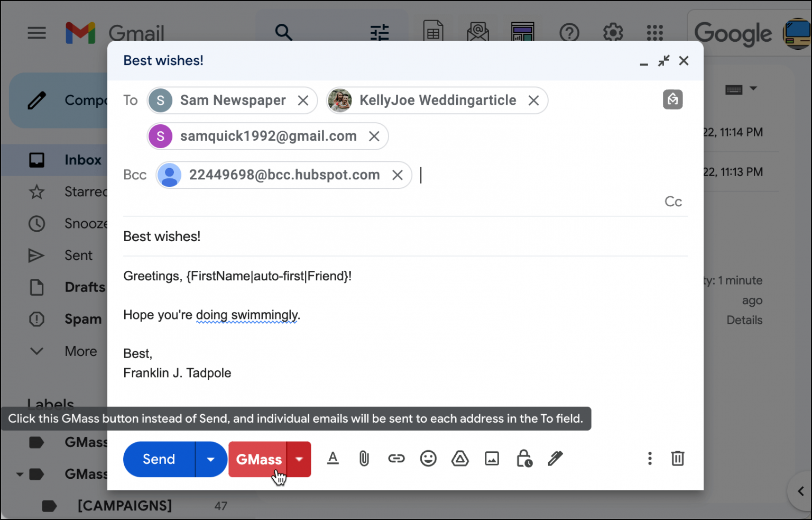This screenshot has height=520, width=812.
Task: Click the insert emoji icon
Action: click(x=428, y=459)
